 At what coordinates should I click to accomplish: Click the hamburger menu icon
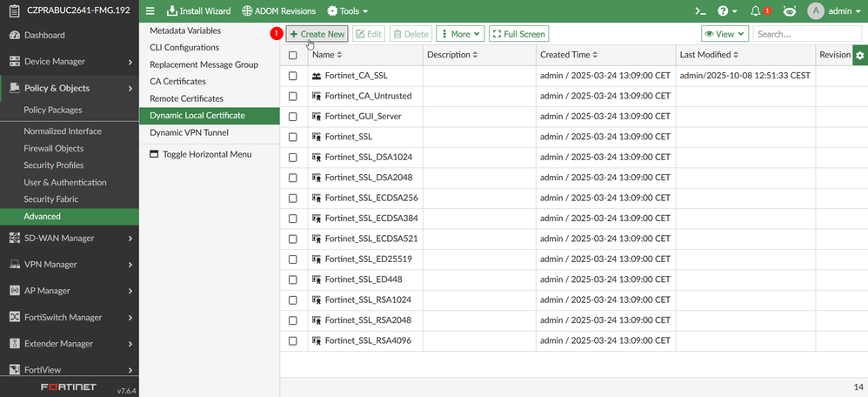(150, 11)
